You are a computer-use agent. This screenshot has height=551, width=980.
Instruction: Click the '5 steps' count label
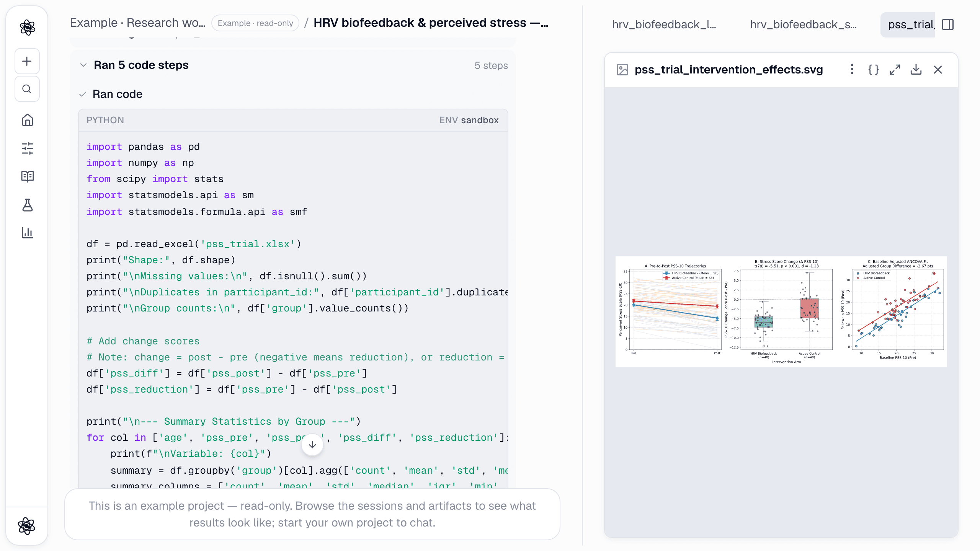[x=491, y=65]
